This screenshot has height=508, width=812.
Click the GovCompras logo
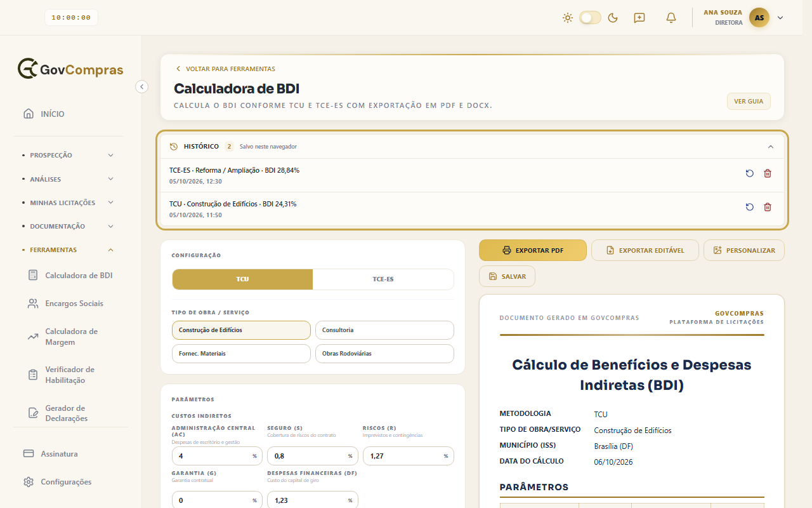click(70, 69)
